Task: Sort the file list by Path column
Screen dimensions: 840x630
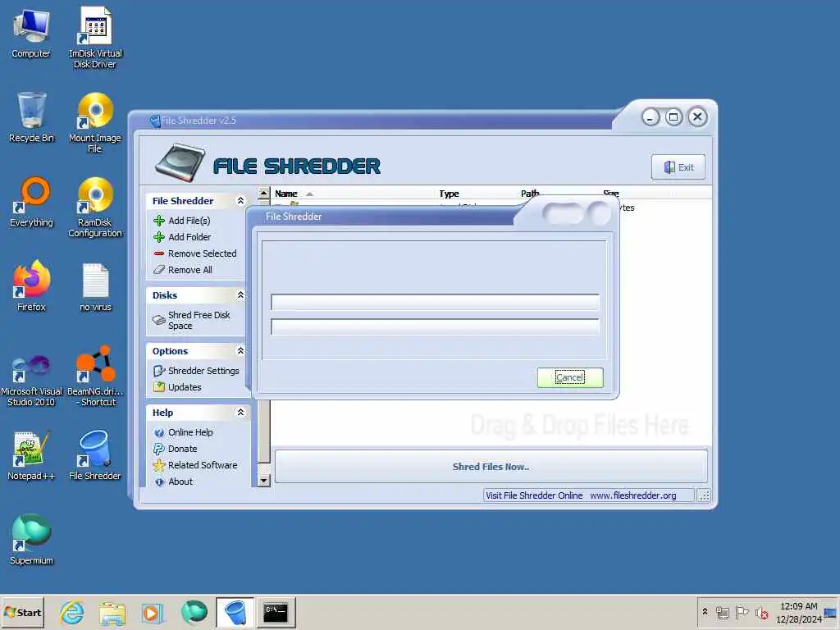Action: (558, 194)
